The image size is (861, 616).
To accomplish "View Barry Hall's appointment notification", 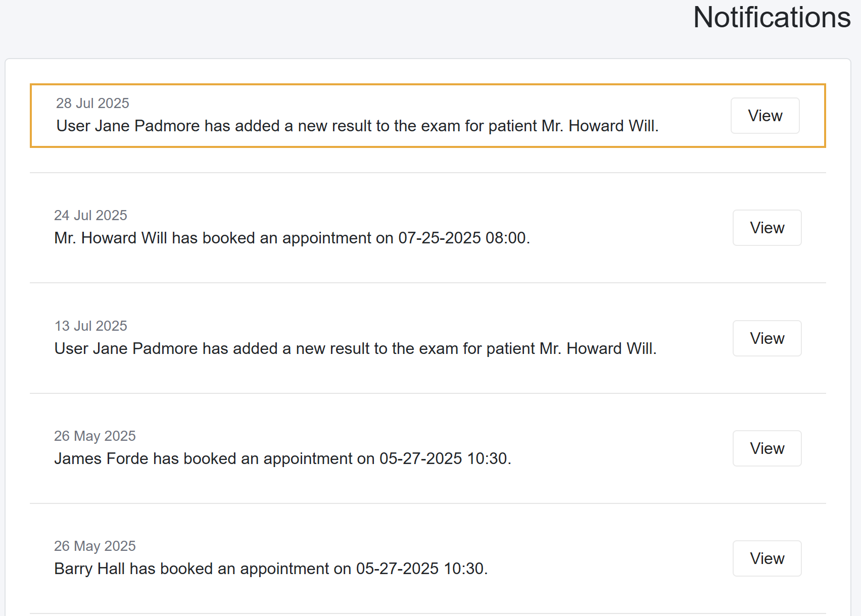I will pos(767,558).
